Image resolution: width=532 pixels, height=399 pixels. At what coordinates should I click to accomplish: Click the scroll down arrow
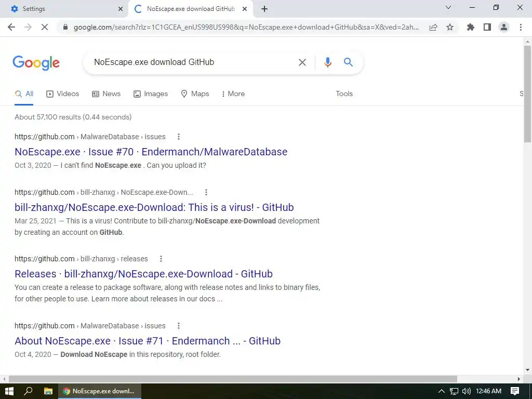pyautogui.click(x=527, y=370)
